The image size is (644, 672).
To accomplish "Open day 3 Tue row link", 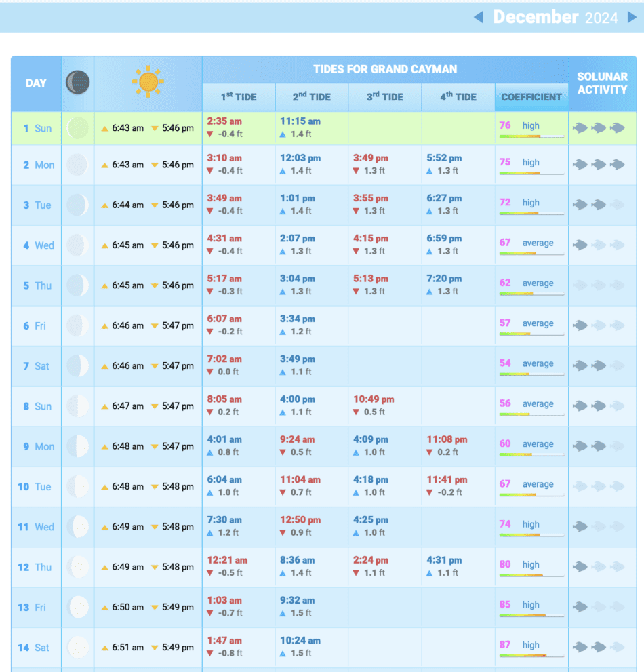I will (37, 205).
